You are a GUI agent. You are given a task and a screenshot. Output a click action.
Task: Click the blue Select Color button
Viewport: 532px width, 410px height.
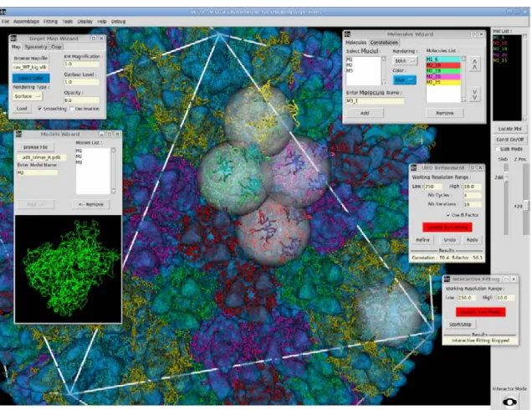(31, 78)
